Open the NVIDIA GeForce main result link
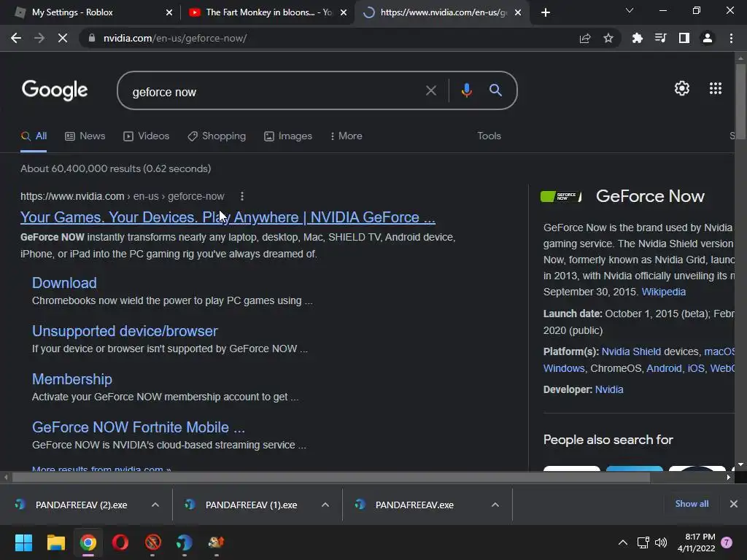 click(228, 217)
